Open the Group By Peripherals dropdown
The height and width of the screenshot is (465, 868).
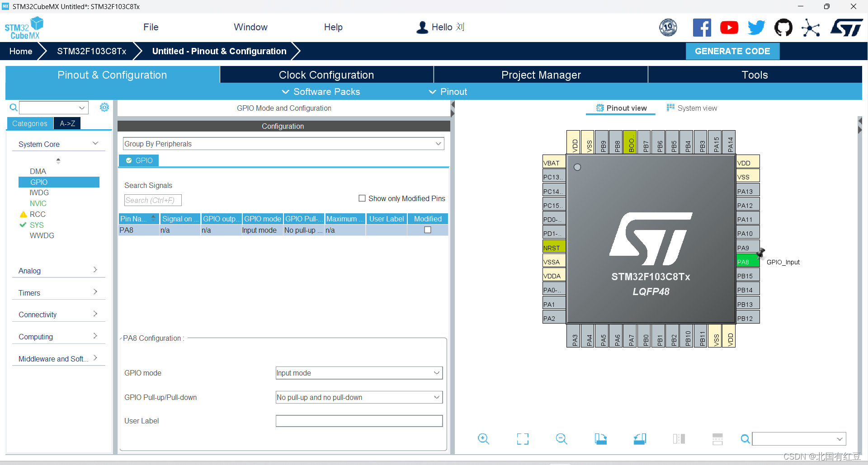pyautogui.click(x=283, y=144)
